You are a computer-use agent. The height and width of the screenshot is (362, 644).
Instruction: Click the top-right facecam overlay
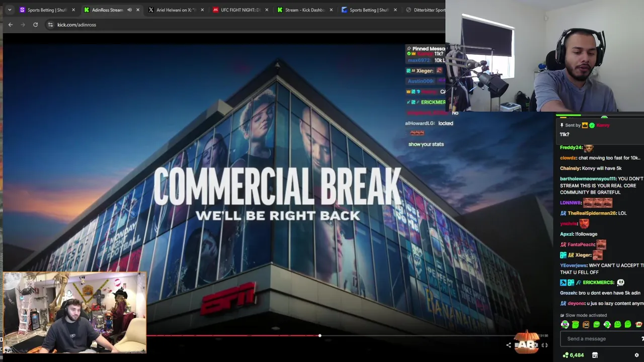pos(544,55)
